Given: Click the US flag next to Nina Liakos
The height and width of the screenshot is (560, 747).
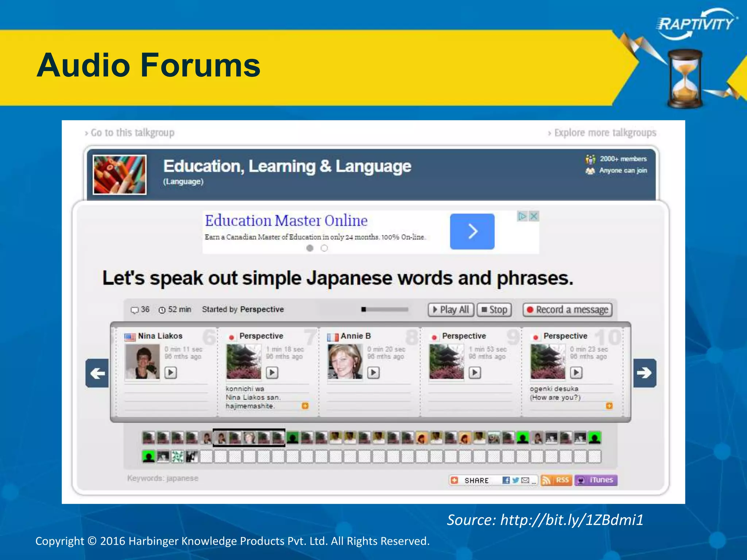Looking at the screenshot, I should [130, 337].
